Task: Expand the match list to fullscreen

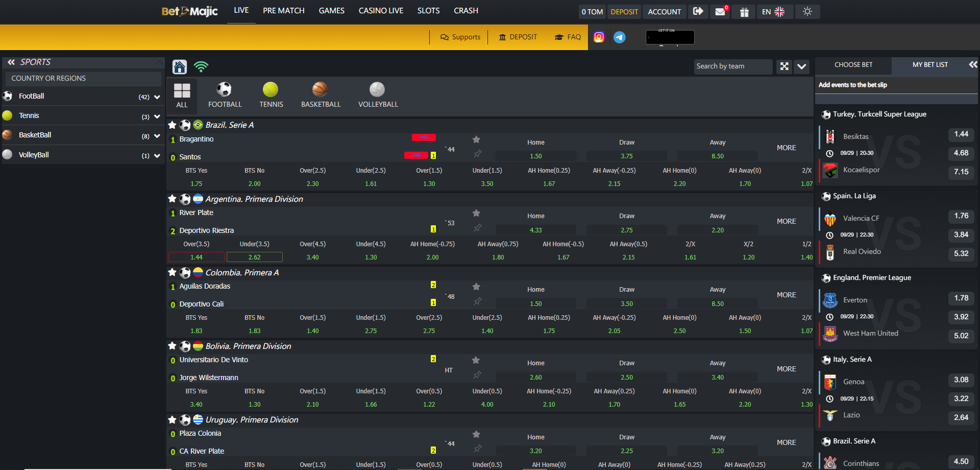Action: click(x=785, y=66)
